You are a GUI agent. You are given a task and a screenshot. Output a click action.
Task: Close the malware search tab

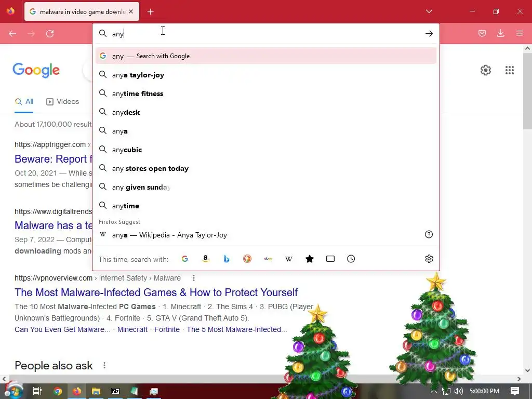pyautogui.click(x=131, y=11)
